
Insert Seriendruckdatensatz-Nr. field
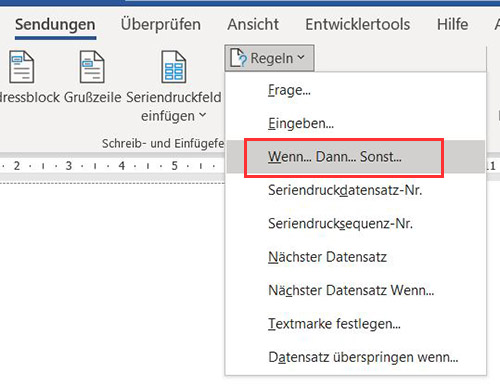click(x=356, y=190)
